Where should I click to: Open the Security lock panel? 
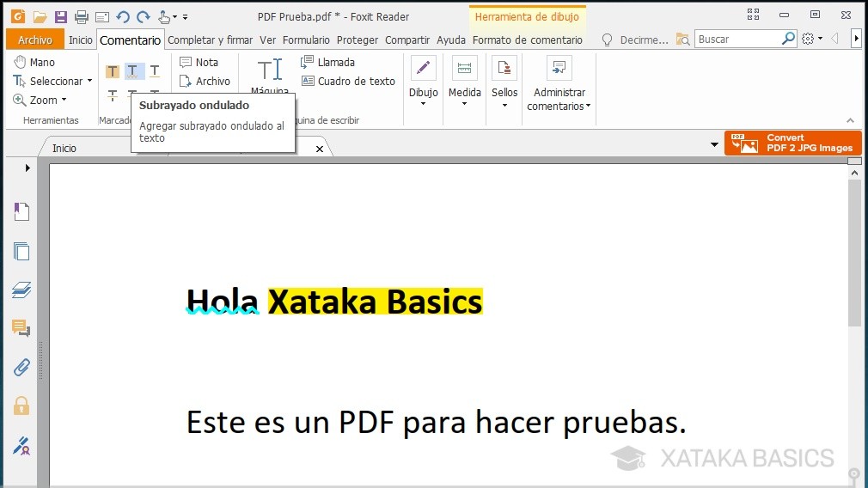tap(21, 406)
